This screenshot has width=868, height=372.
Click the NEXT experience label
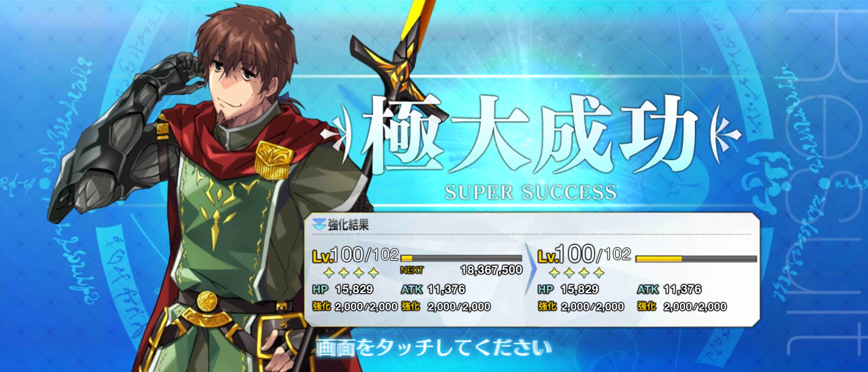coord(411,270)
